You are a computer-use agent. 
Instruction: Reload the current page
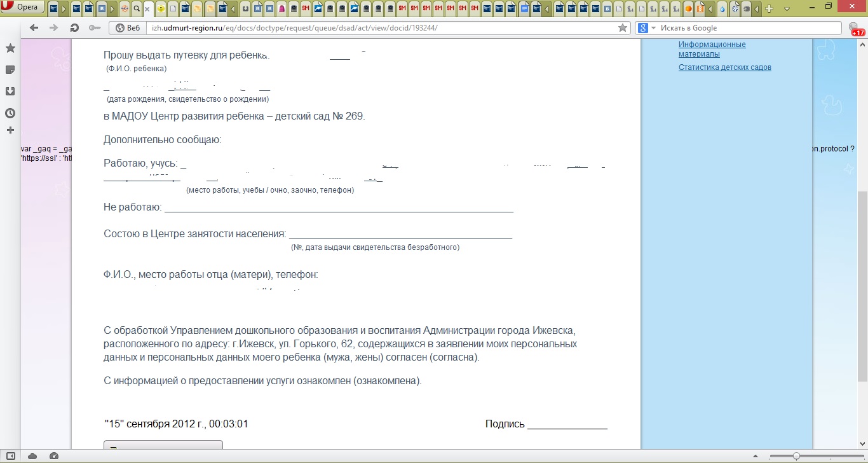pyautogui.click(x=74, y=28)
